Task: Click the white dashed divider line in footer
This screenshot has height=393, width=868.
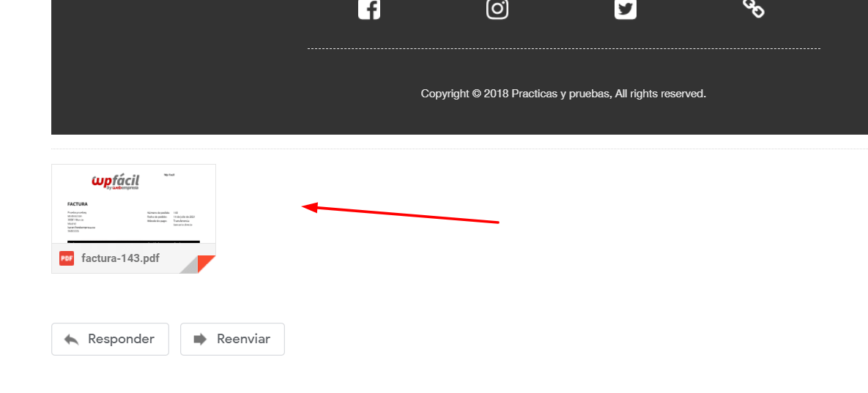Action: pos(563,48)
